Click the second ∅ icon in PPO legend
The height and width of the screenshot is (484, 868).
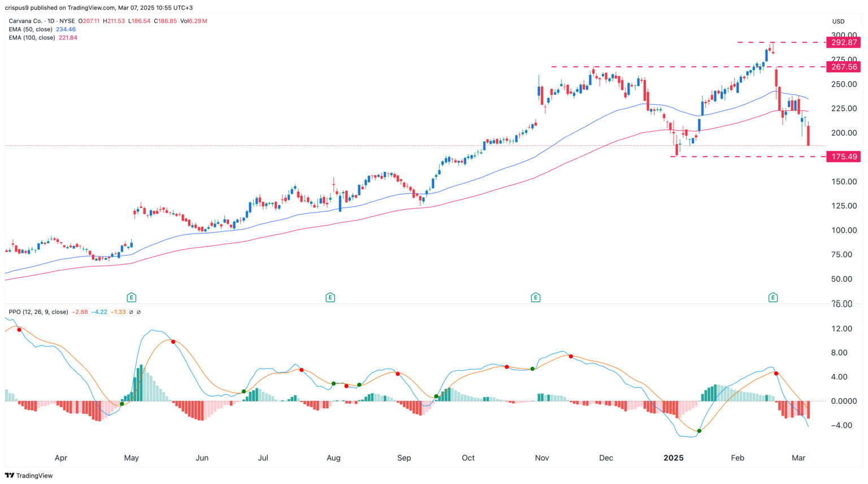coord(138,312)
